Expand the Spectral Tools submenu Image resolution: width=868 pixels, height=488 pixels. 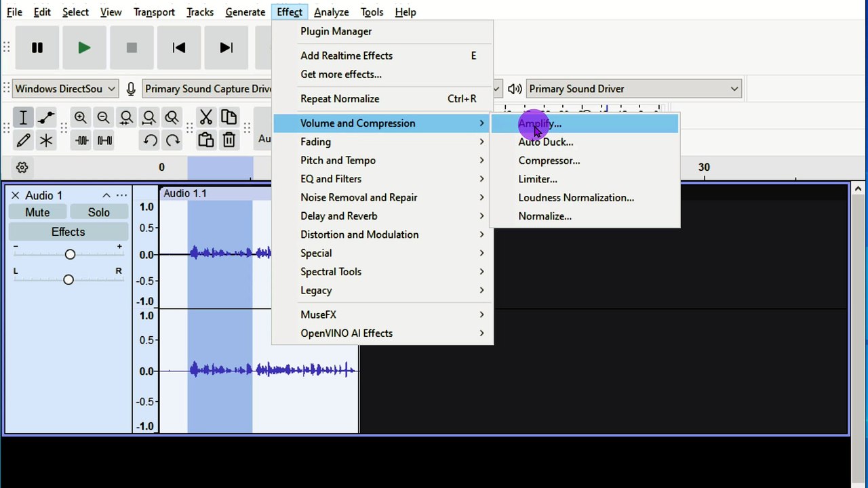[x=382, y=272]
